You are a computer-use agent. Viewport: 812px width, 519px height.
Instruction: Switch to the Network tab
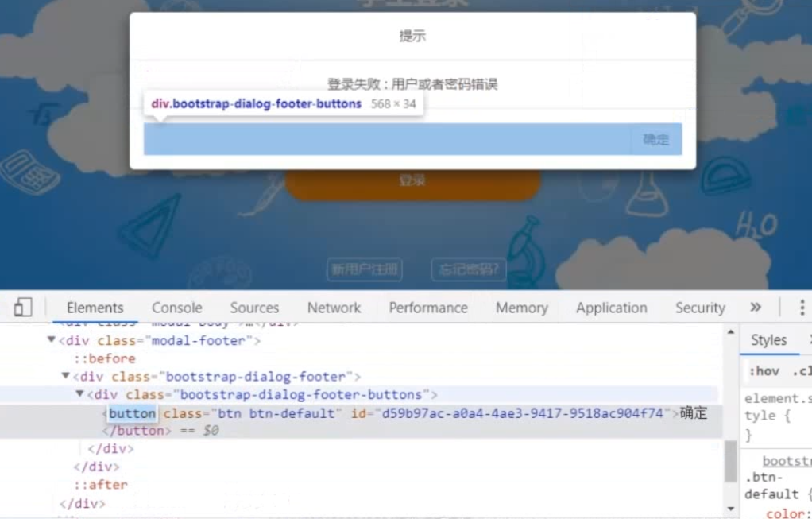[x=334, y=308]
